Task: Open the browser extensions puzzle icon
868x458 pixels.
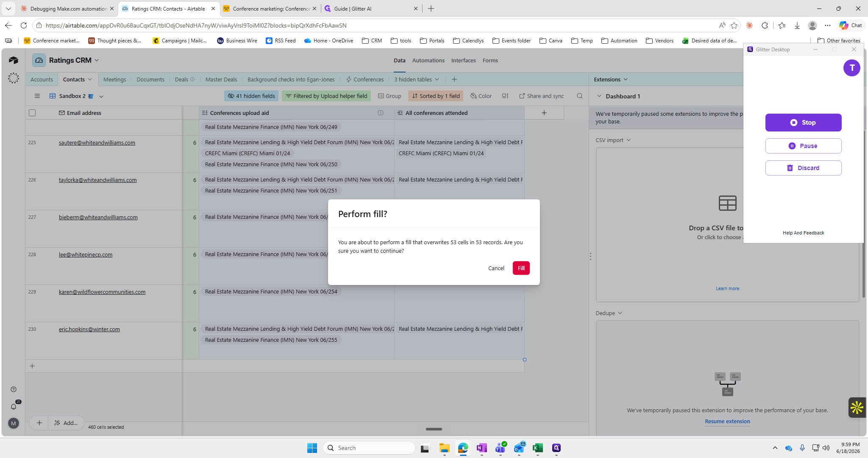Action: (765, 25)
